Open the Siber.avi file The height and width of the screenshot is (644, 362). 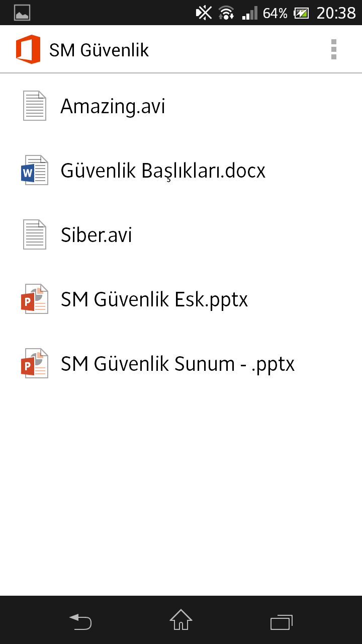pos(181,234)
